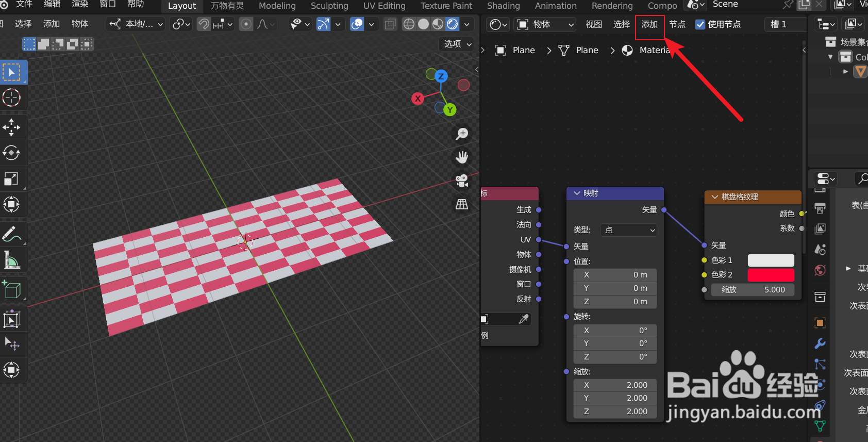
Task: Switch to rendered viewport shading
Action: pos(452,24)
